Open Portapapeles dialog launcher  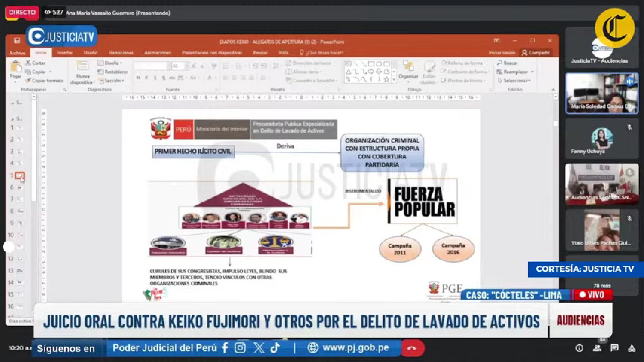coord(64,90)
